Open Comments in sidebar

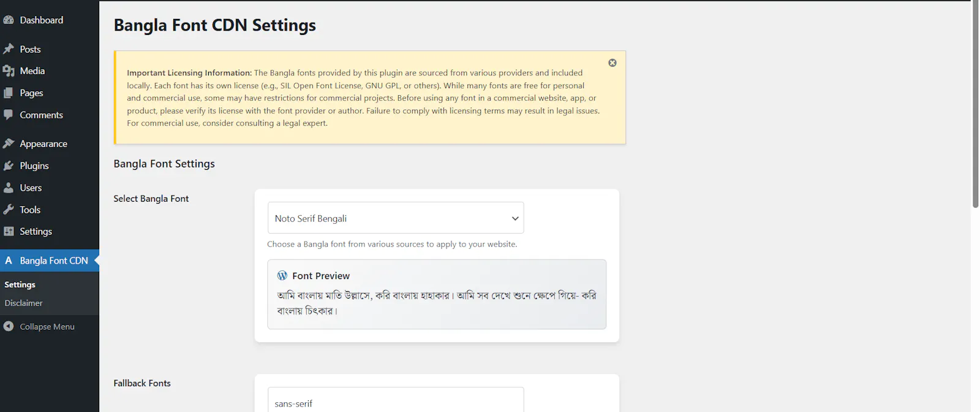50,115
